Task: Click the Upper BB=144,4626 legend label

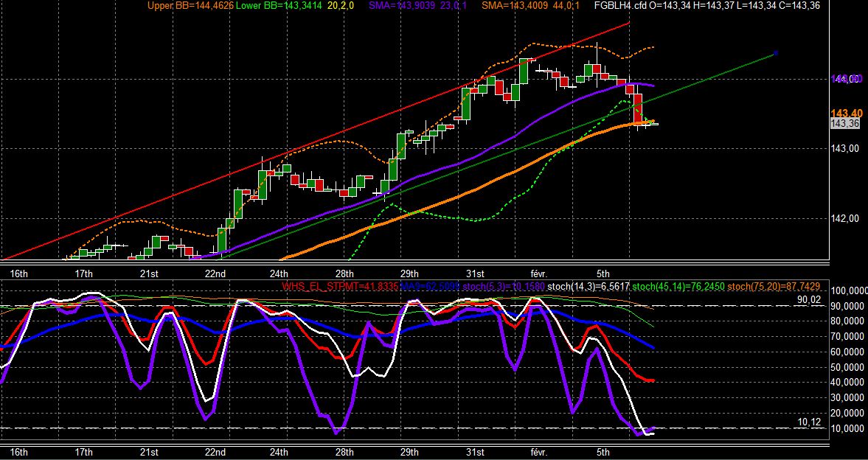Action: pos(190,6)
